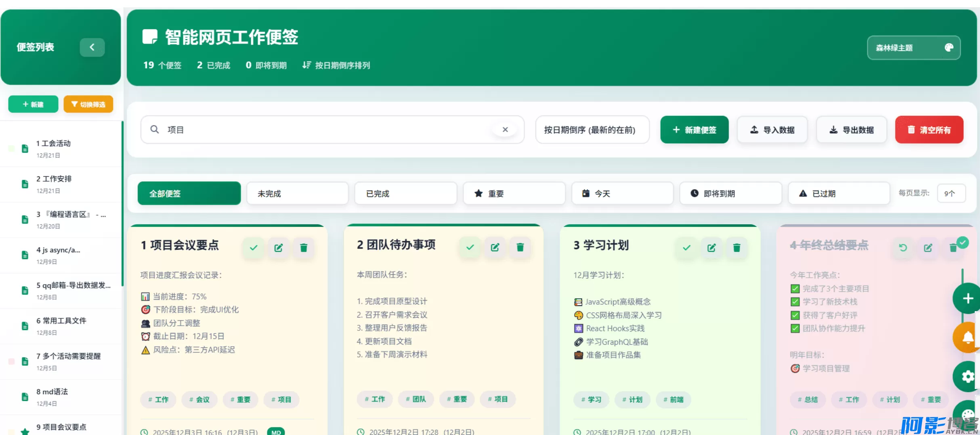The width and height of the screenshot is (980, 435).
Task: Collapse the 便签列表 sidebar with chevron
Action: tap(92, 47)
